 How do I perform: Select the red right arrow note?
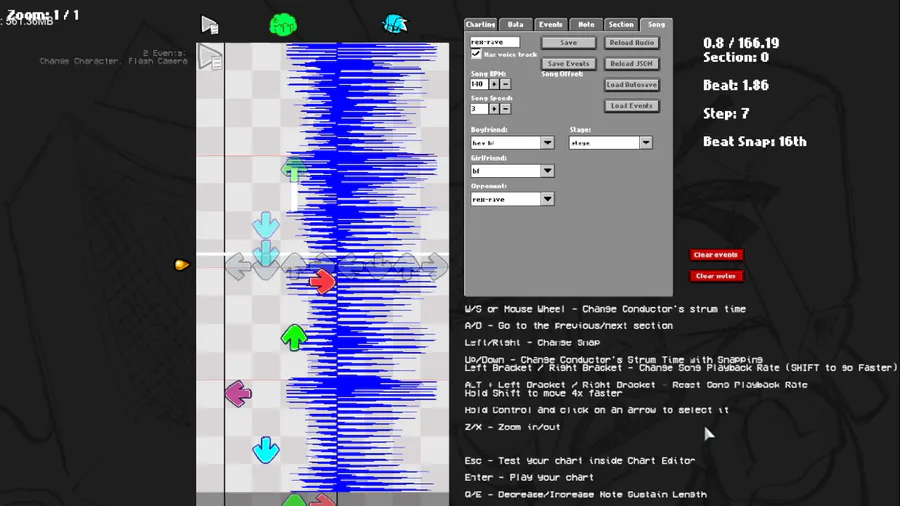(322, 281)
